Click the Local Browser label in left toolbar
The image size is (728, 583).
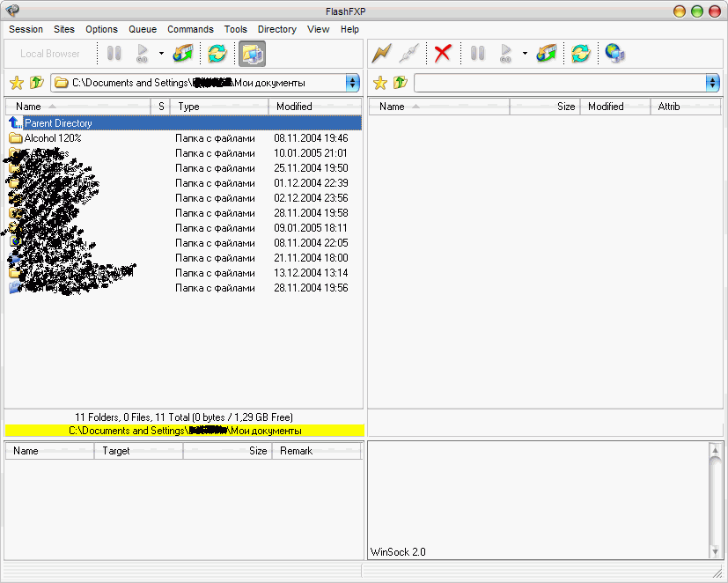coord(49,54)
